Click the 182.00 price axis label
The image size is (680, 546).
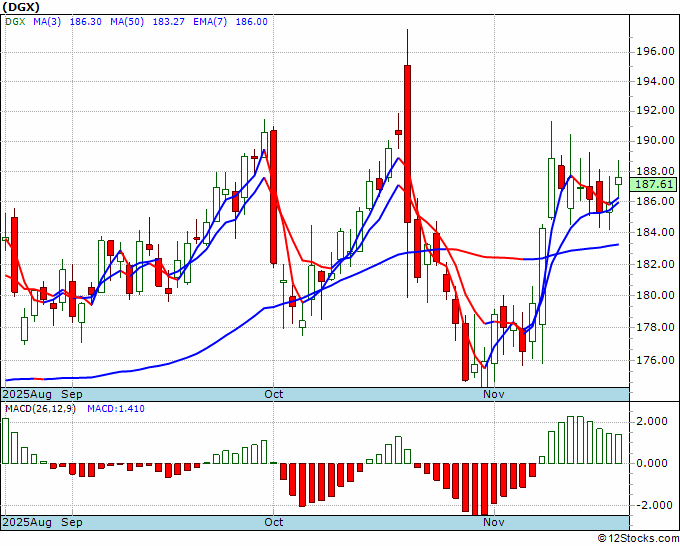[655, 264]
